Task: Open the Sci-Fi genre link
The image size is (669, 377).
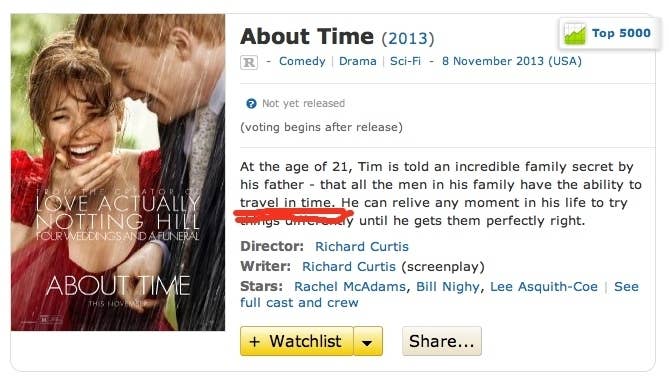Action: [x=405, y=61]
